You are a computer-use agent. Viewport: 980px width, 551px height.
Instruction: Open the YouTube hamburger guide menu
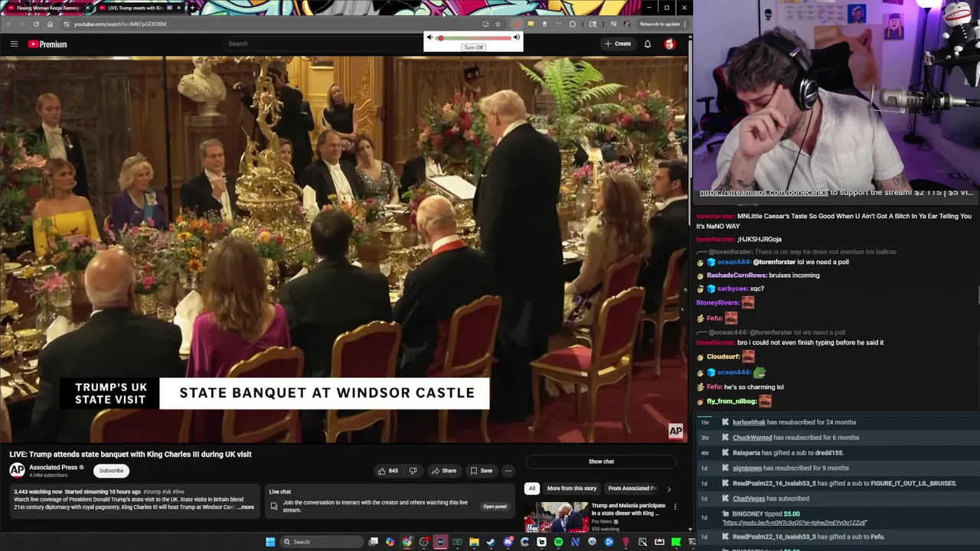[x=14, y=44]
